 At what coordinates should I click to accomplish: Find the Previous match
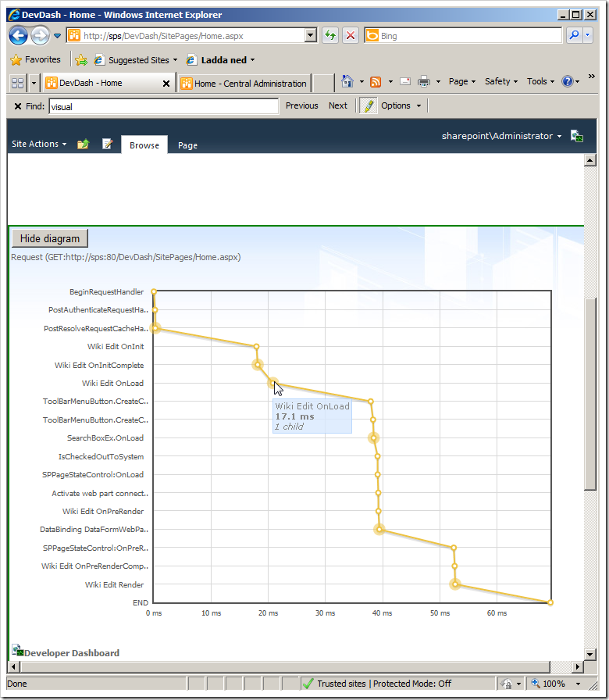coord(301,105)
